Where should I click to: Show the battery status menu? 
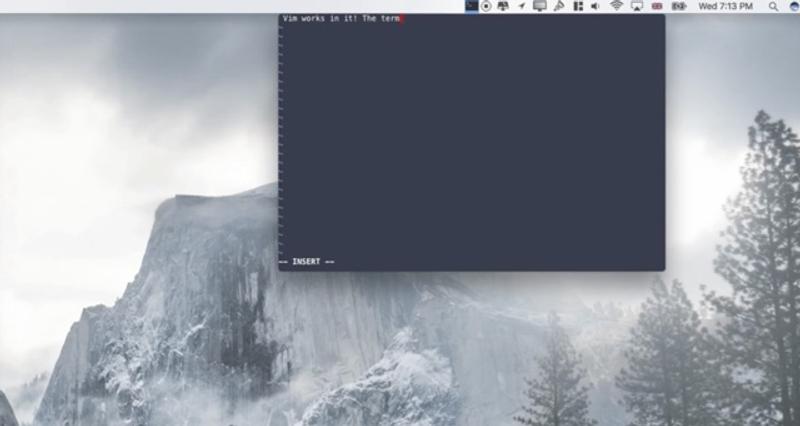(679, 6)
